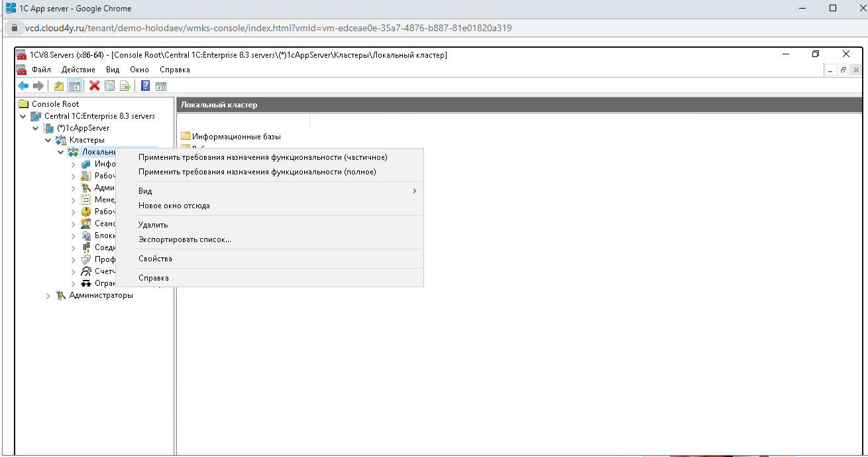Open help with the blue question-mark icon
868x457 pixels.
click(145, 86)
